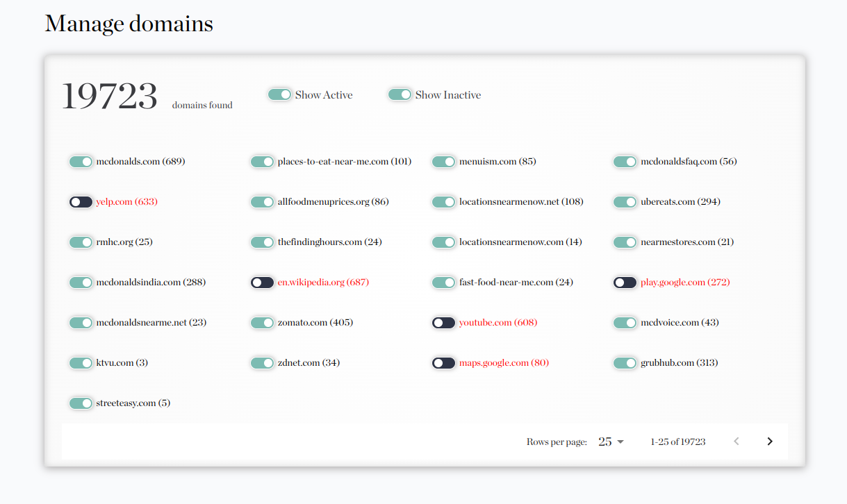Click the previous page arrow
Image resolution: width=847 pixels, height=504 pixels.
[737, 442]
